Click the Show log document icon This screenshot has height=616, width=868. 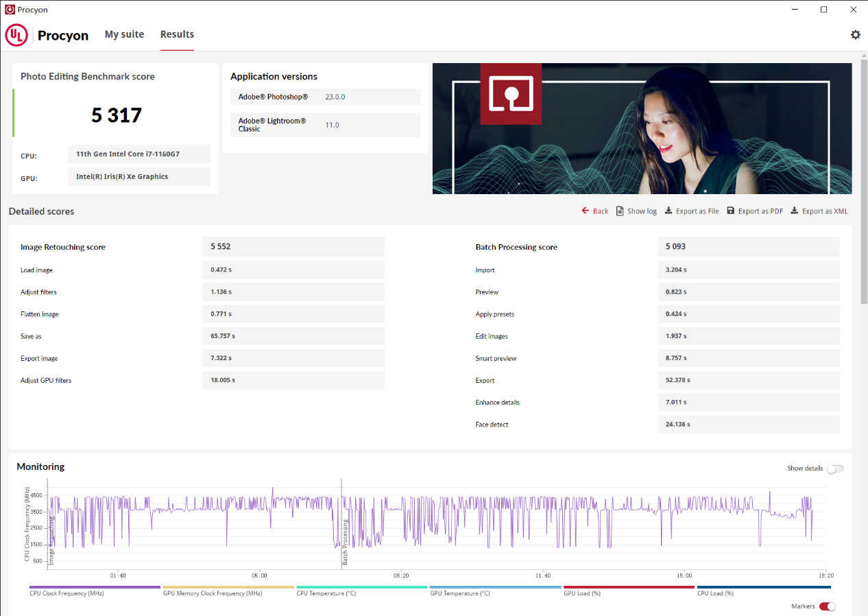point(620,211)
